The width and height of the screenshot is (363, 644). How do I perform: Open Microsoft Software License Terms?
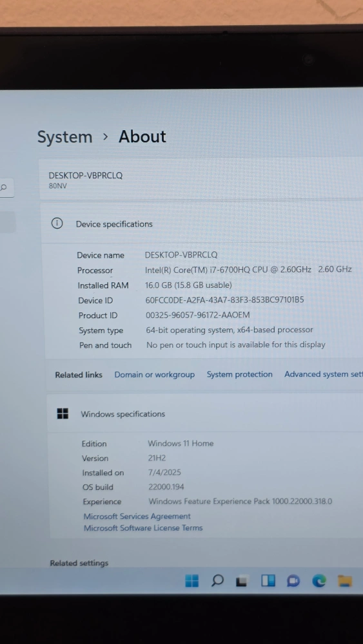click(143, 528)
